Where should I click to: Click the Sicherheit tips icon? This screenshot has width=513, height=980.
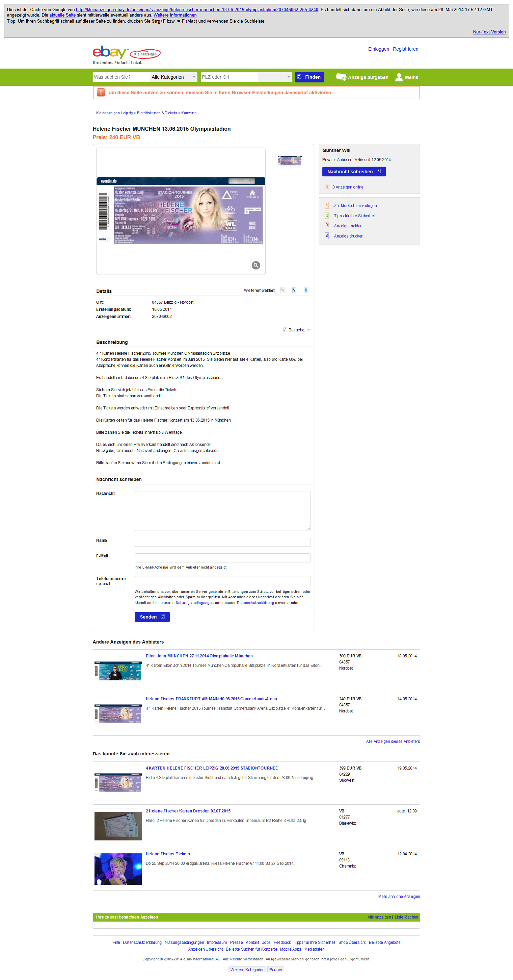(x=326, y=215)
